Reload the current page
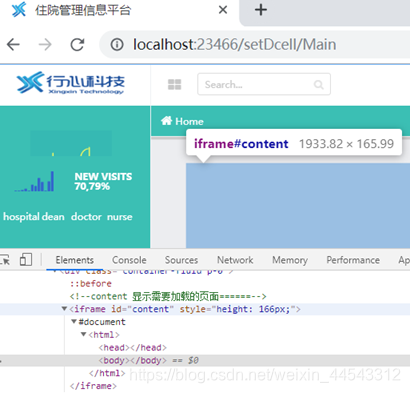The image size is (410, 393). (x=77, y=44)
